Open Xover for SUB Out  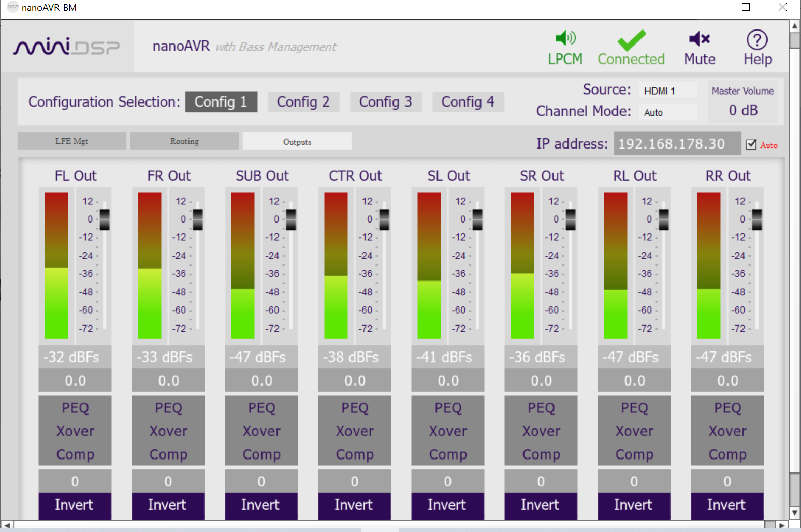[261, 431]
